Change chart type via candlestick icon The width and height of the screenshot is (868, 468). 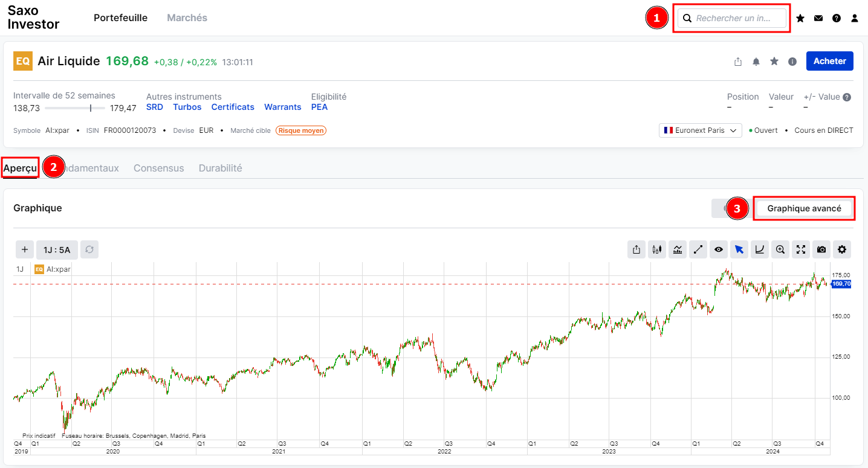(x=657, y=249)
